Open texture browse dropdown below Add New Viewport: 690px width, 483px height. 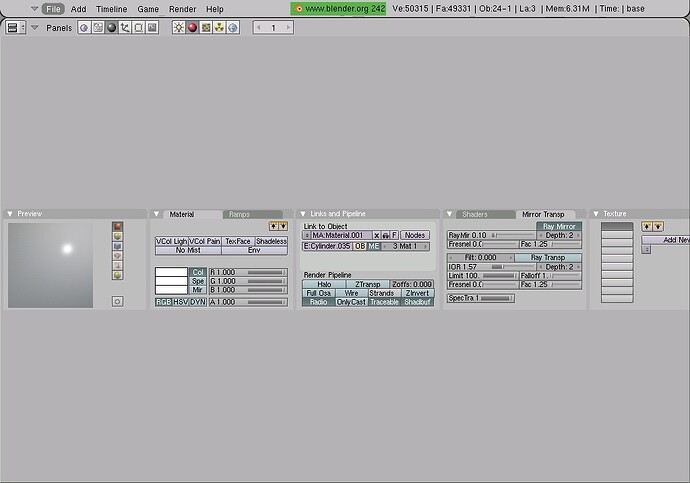[x=646, y=249]
